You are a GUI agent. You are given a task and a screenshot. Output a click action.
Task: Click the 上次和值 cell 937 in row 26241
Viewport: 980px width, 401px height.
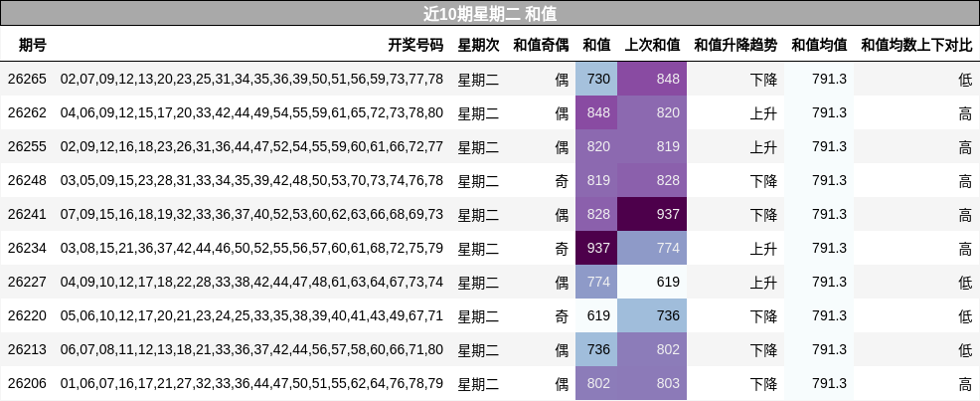(x=652, y=214)
